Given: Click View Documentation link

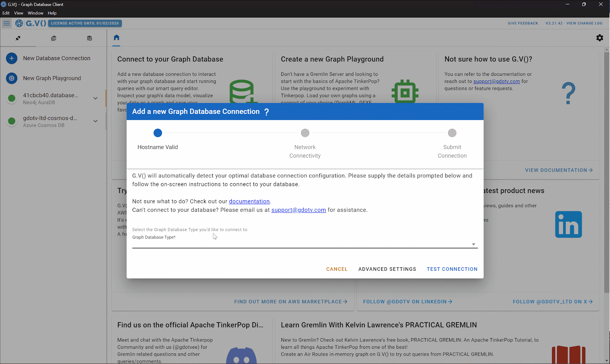Looking at the screenshot, I should pos(559,170).
